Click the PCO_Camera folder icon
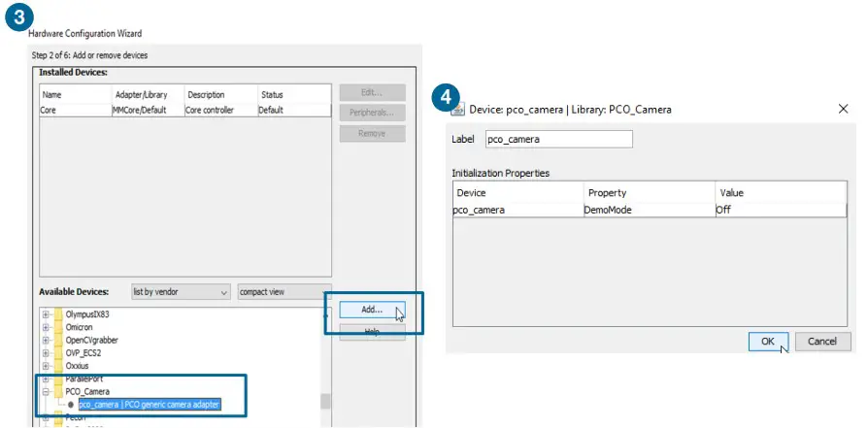This screenshot has height=428, width=868. pyautogui.click(x=58, y=391)
